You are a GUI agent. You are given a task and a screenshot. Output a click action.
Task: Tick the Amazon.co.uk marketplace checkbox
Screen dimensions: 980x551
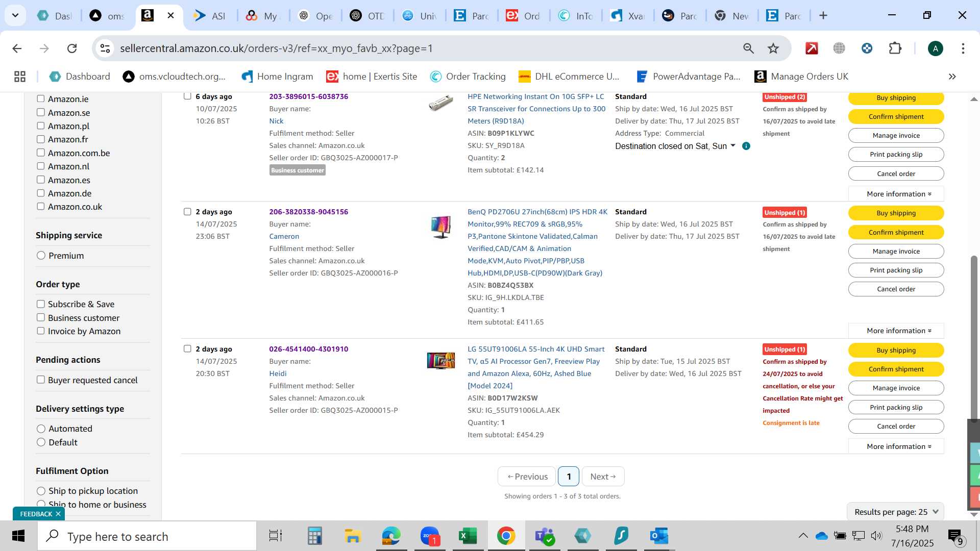click(x=41, y=206)
